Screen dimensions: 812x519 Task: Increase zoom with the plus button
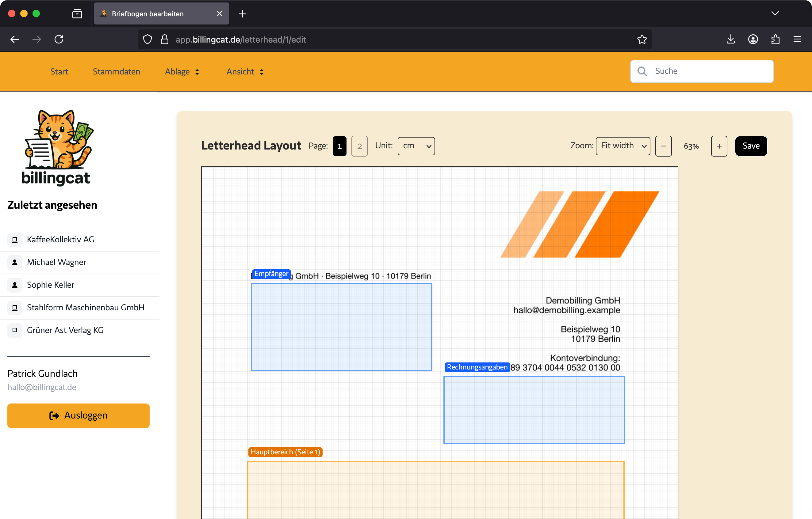pyautogui.click(x=719, y=146)
